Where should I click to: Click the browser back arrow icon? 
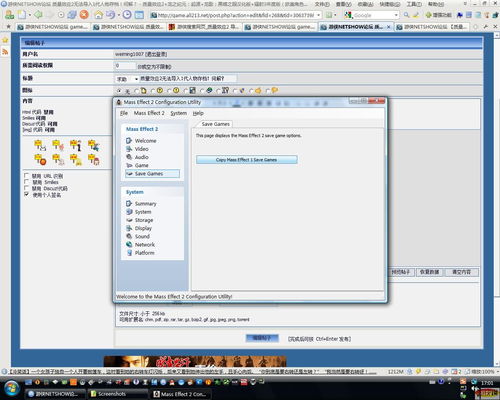[39, 15]
